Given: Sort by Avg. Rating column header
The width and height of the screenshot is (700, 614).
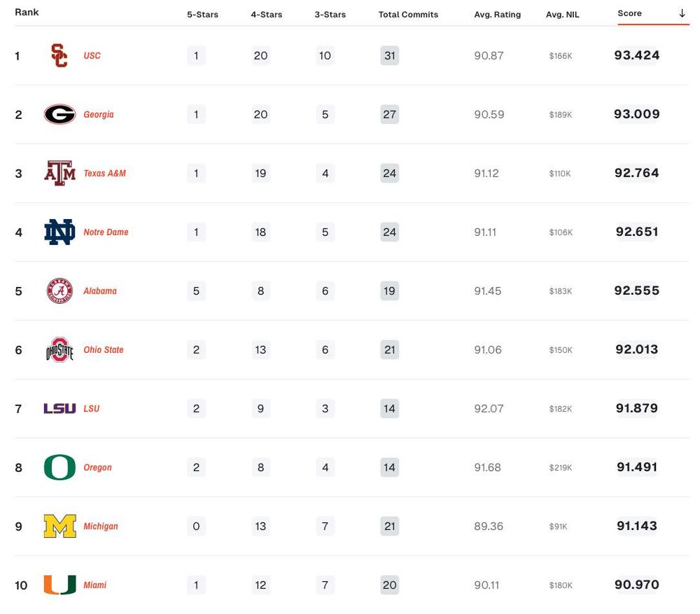Looking at the screenshot, I should point(497,15).
